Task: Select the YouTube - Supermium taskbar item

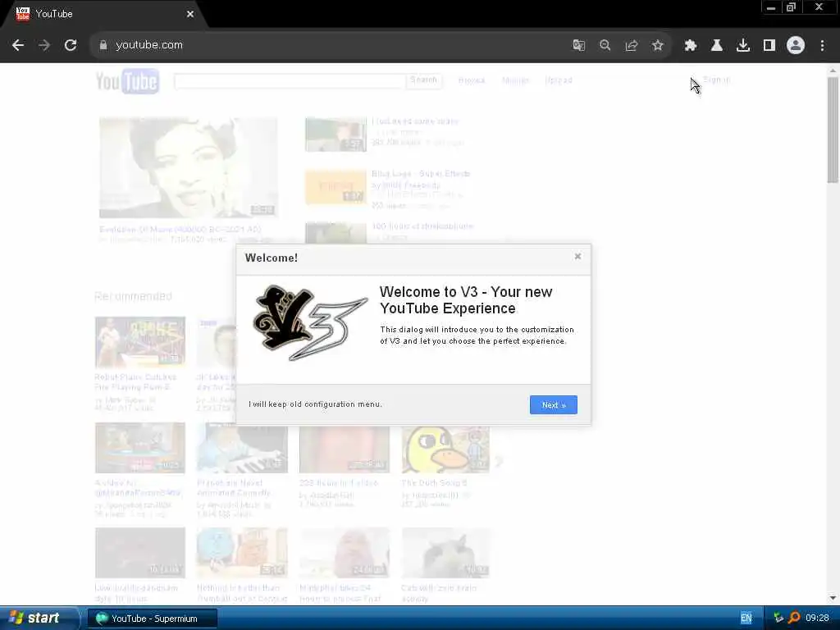Action: pos(153,619)
